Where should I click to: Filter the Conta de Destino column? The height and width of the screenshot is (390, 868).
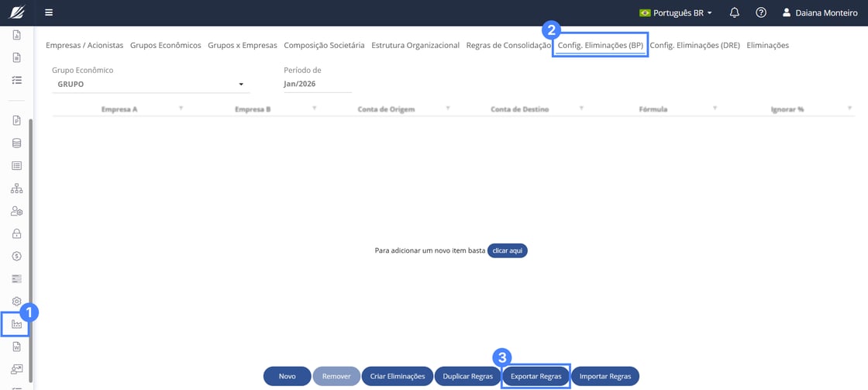(581, 108)
